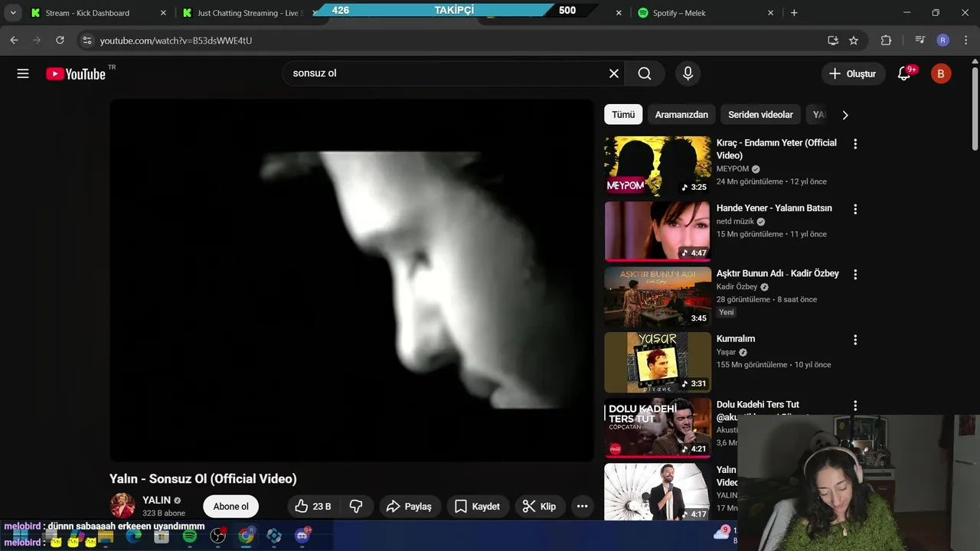Open Spotify from the taskbar

click(x=189, y=536)
